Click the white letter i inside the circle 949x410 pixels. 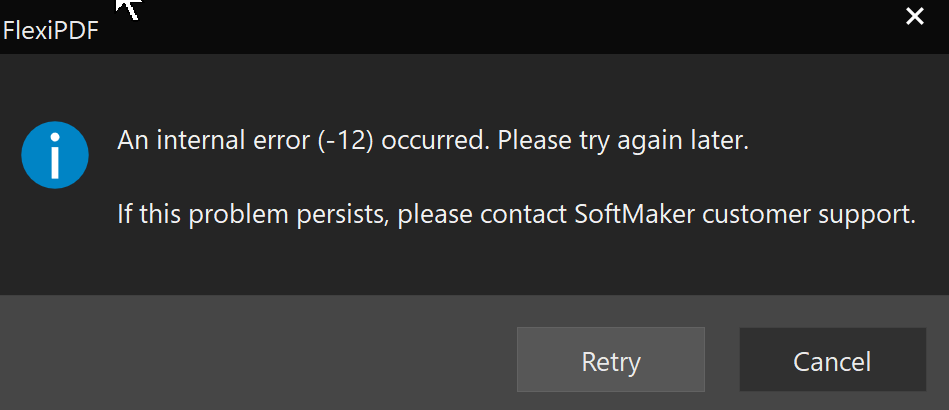tap(55, 155)
